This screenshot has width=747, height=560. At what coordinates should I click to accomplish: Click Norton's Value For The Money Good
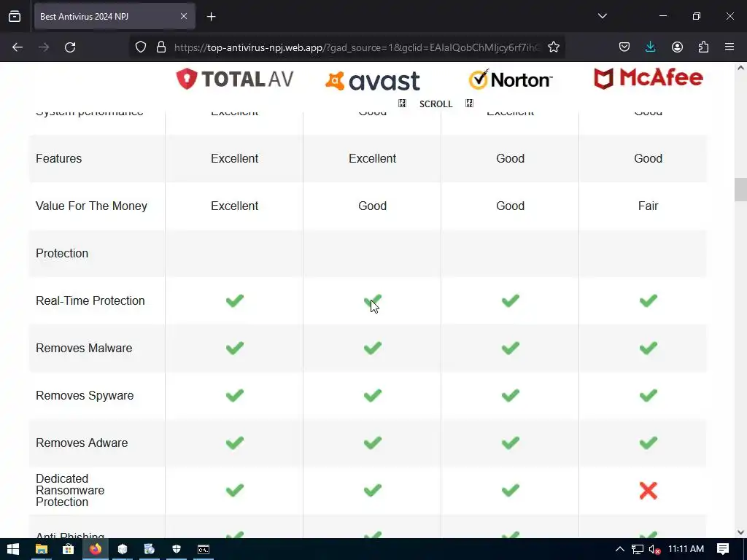510,206
